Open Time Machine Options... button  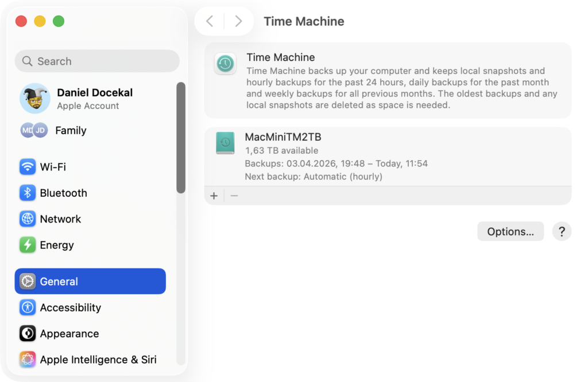click(510, 232)
